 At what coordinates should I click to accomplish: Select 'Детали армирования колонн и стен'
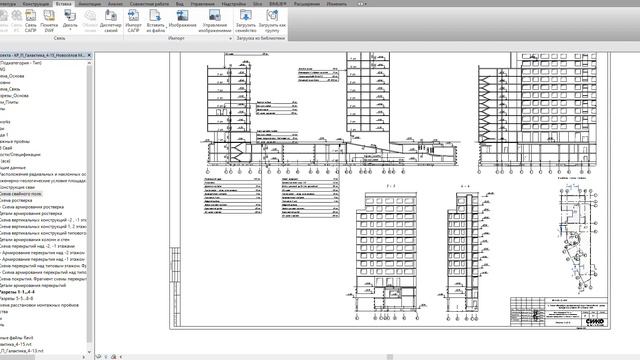click(35, 240)
